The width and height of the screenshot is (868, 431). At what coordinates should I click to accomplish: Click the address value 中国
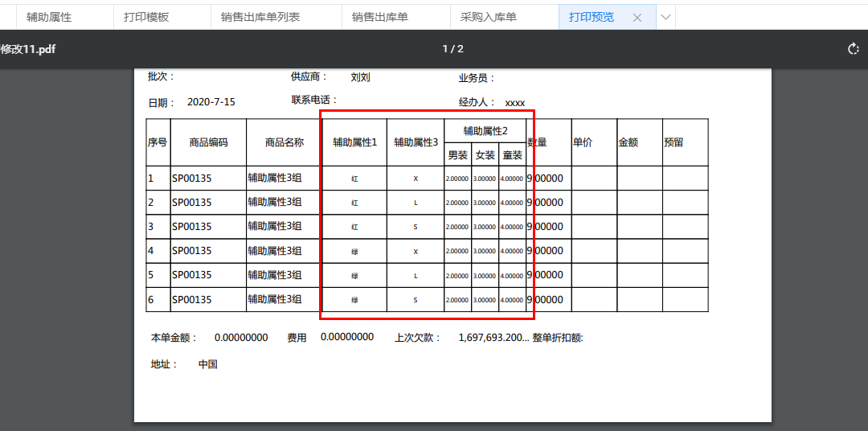pyautogui.click(x=208, y=364)
